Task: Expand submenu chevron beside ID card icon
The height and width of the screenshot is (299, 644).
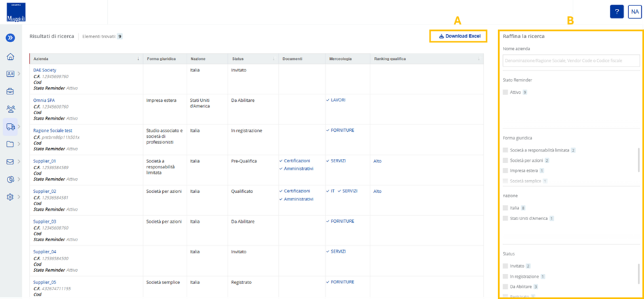Action: coord(19,74)
